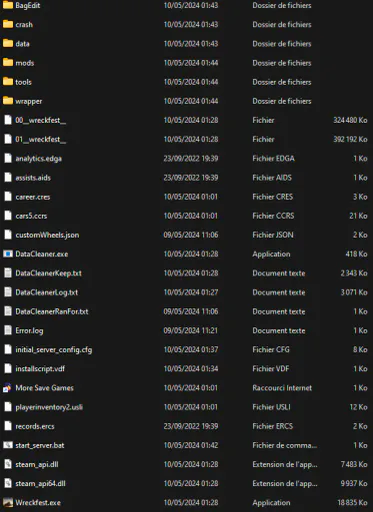
Task: Click the 09/05/2024 11:21 date cell
Action: point(191,330)
